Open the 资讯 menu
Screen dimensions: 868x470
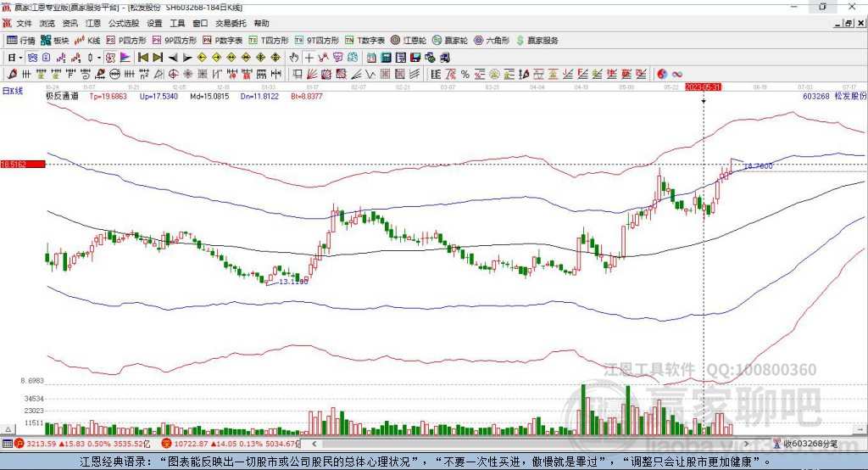(x=70, y=23)
